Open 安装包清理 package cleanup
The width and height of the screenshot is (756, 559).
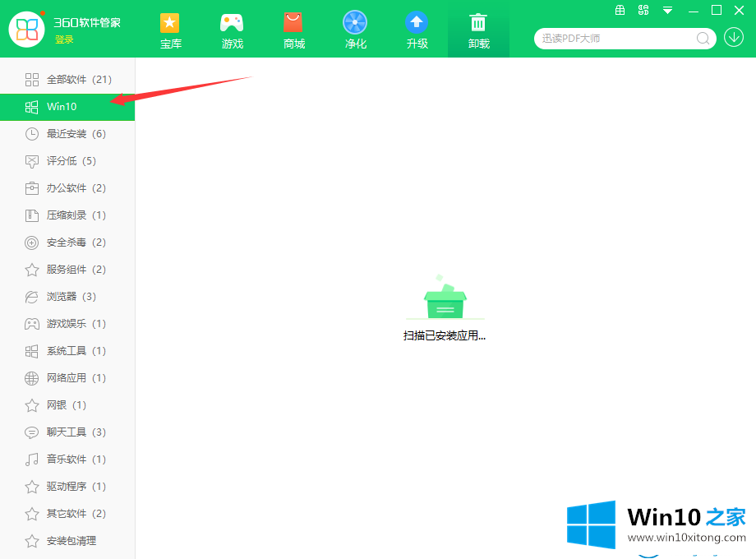(67, 541)
